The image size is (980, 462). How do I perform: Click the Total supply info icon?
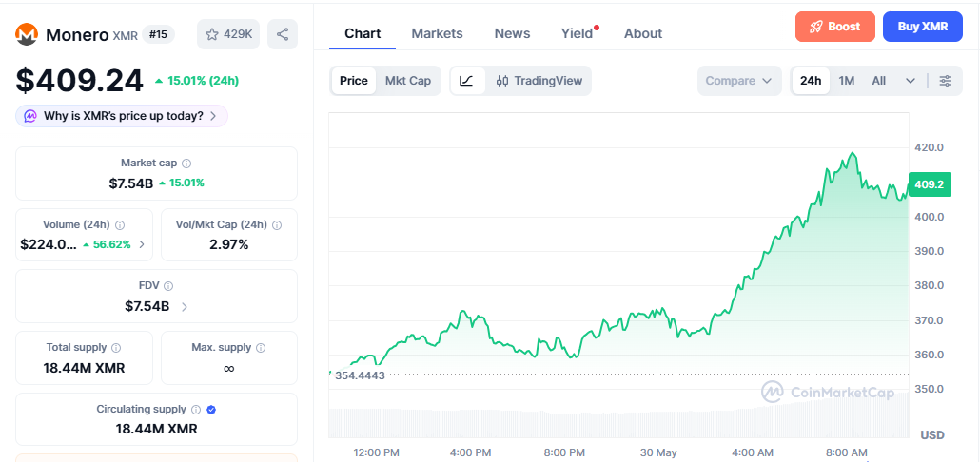116,348
